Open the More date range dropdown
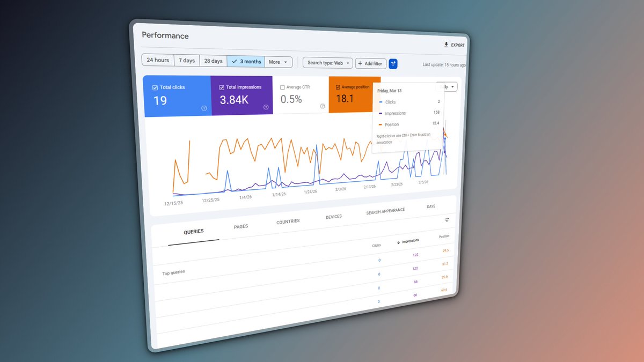 (279, 62)
